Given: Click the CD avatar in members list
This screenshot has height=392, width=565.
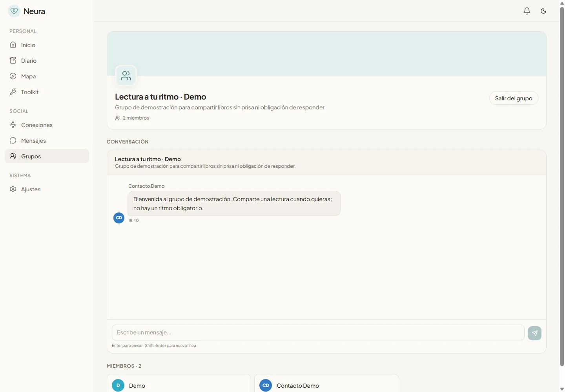Looking at the screenshot, I should pos(266,385).
